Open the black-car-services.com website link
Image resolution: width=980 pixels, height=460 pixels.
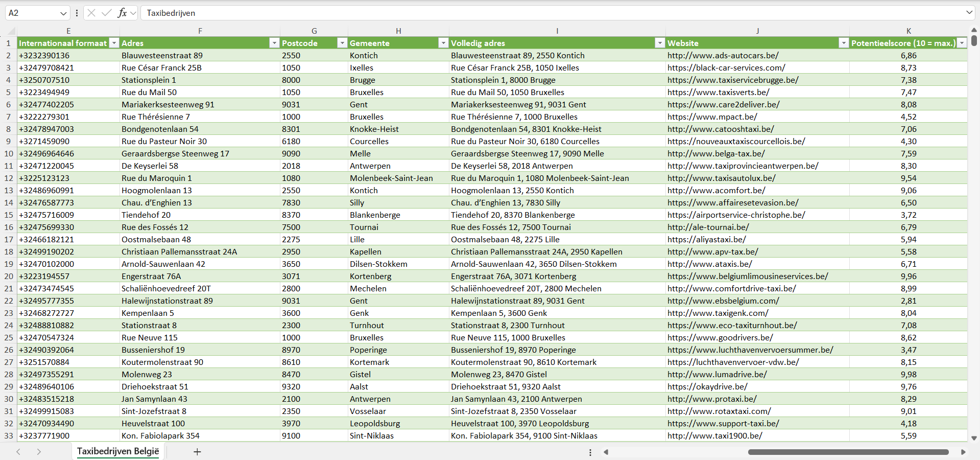(x=726, y=68)
